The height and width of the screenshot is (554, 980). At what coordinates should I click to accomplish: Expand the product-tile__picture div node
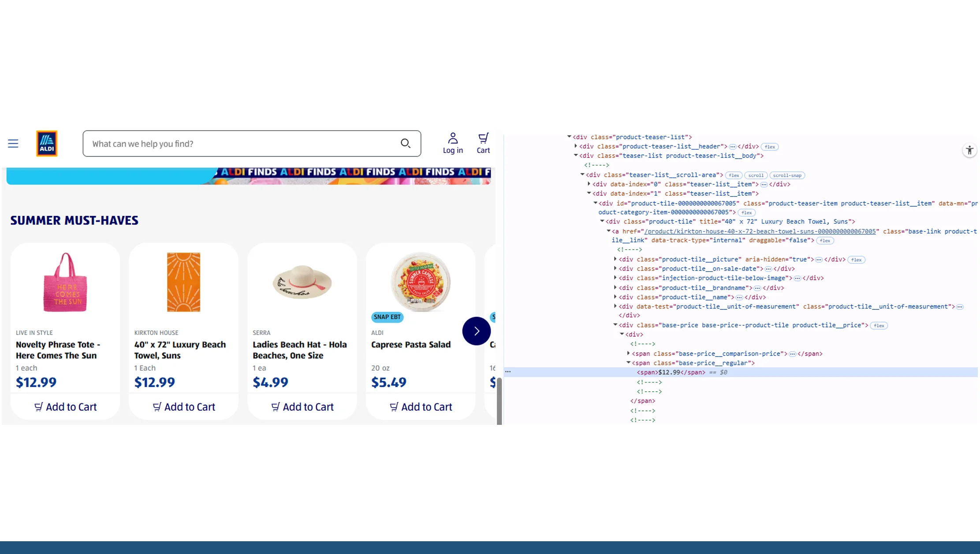point(615,259)
